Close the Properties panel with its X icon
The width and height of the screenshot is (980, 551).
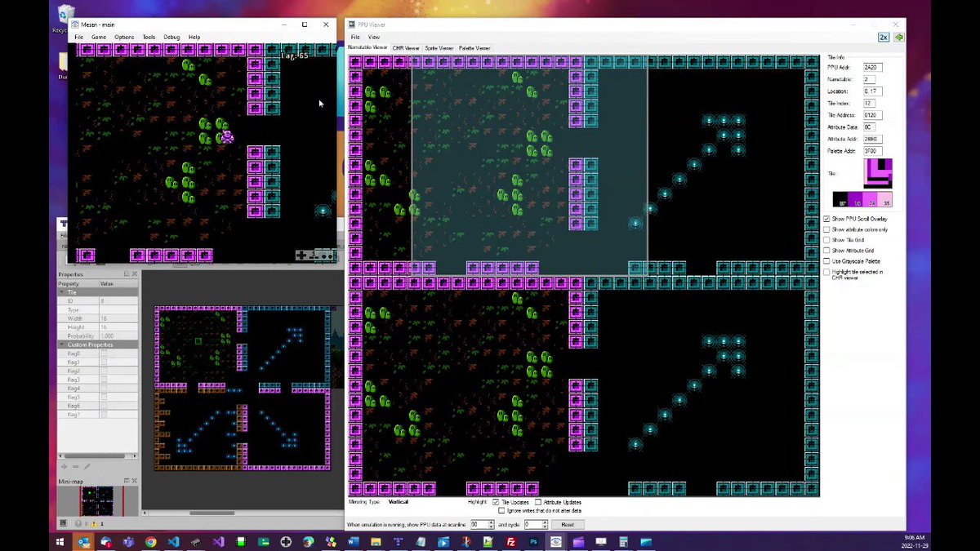pyautogui.click(x=133, y=274)
